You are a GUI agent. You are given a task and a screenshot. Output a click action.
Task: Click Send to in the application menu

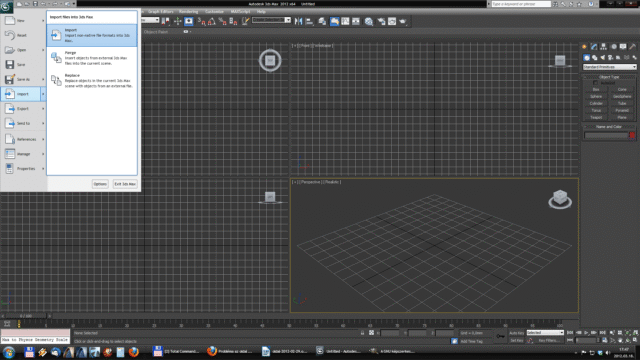23,123
